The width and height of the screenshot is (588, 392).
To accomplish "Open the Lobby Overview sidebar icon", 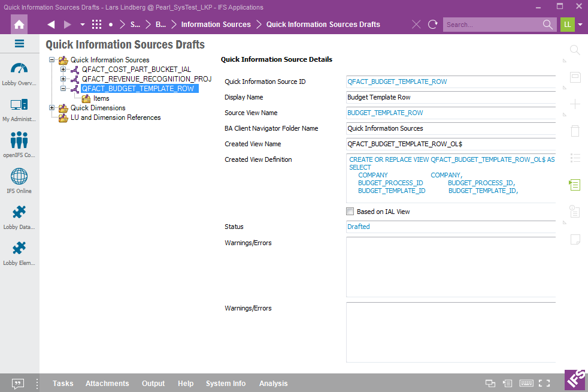I will tap(19, 69).
